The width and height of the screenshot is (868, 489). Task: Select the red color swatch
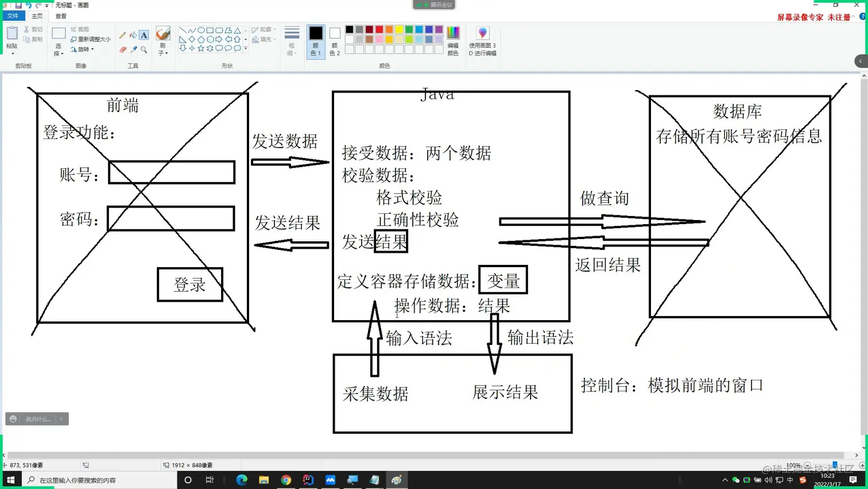click(x=379, y=29)
